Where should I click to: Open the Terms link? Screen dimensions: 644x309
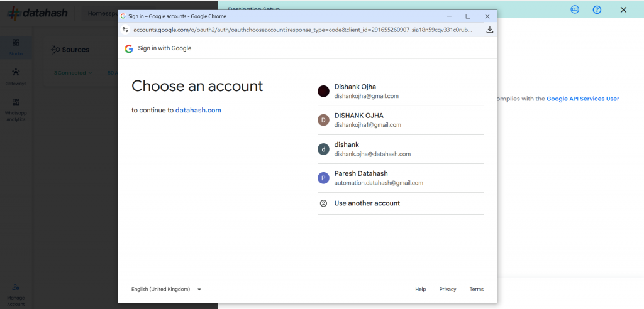[477, 290]
